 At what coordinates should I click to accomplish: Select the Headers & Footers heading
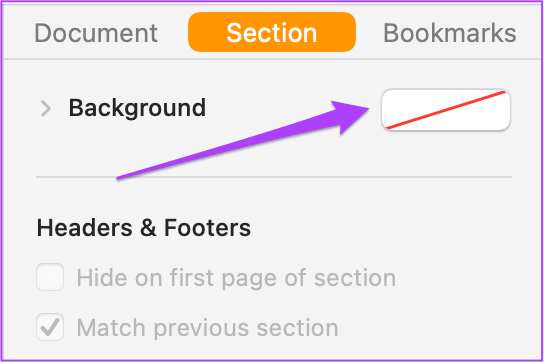tap(144, 228)
